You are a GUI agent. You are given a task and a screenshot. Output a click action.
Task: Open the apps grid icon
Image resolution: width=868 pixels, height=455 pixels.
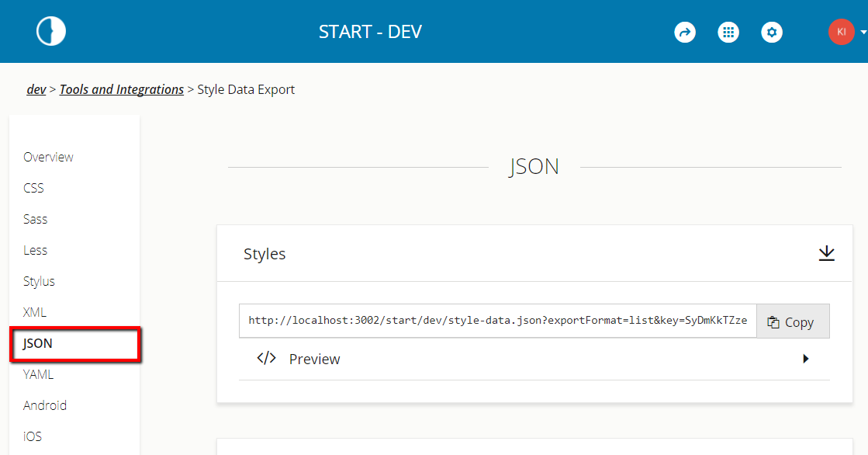(x=728, y=32)
